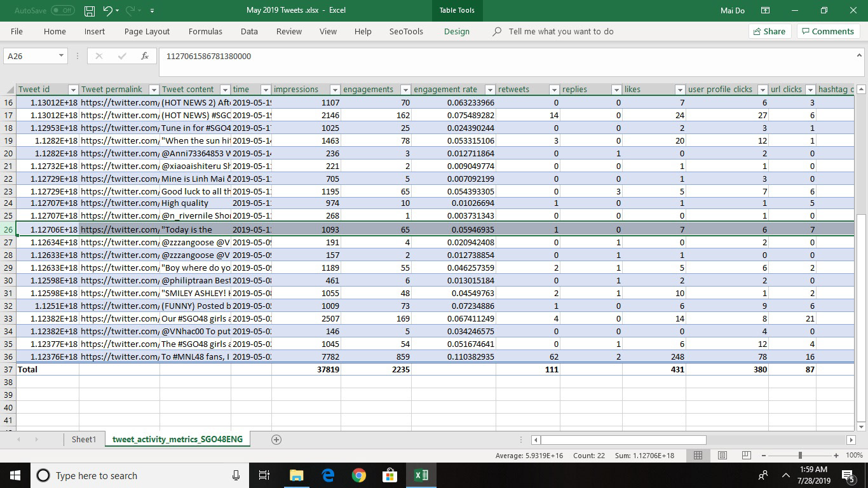The width and height of the screenshot is (868, 488).
Task: Click the zoom slider handle
Action: pos(800,456)
